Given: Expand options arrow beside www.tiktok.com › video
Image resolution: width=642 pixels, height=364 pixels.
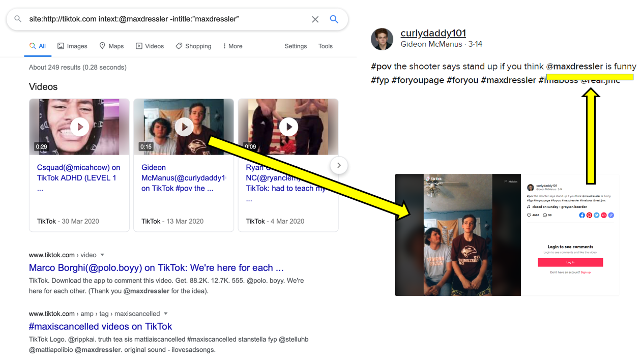Looking at the screenshot, I should point(102,255).
